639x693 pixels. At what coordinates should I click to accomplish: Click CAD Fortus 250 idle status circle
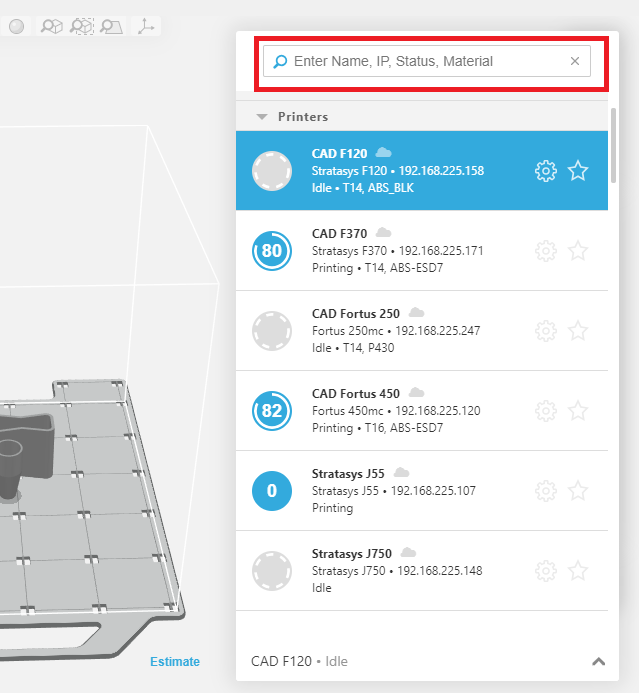[272, 331]
